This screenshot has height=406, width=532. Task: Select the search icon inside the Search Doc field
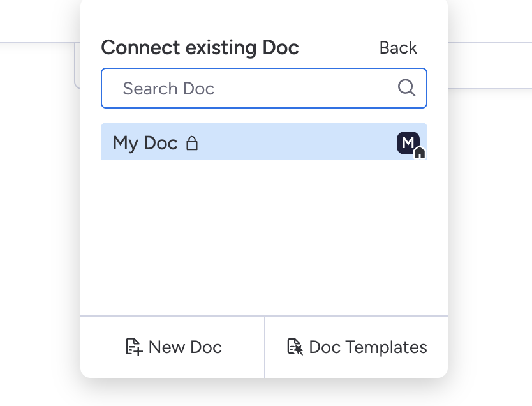click(406, 88)
